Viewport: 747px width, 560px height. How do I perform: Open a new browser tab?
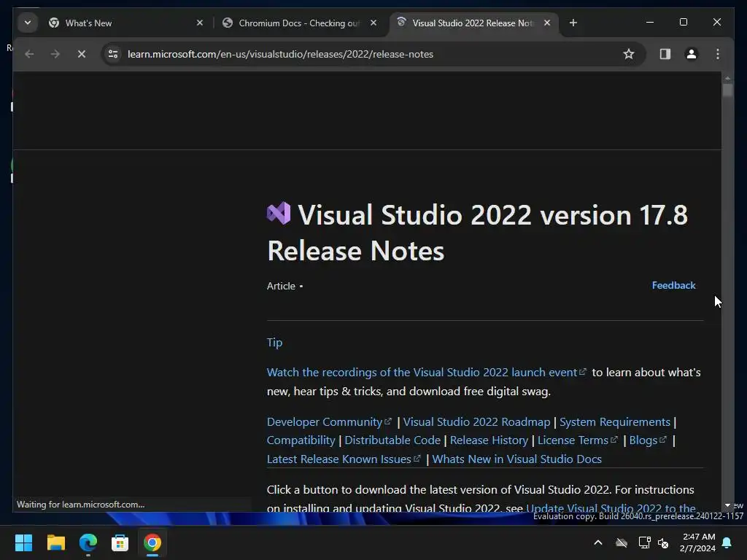[x=573, y=23]
